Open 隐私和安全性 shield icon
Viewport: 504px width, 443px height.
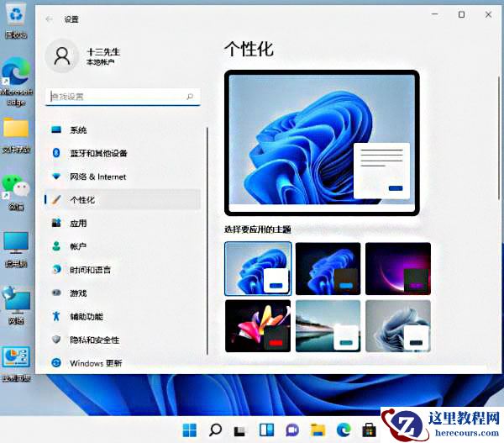(x=56, y=340)
